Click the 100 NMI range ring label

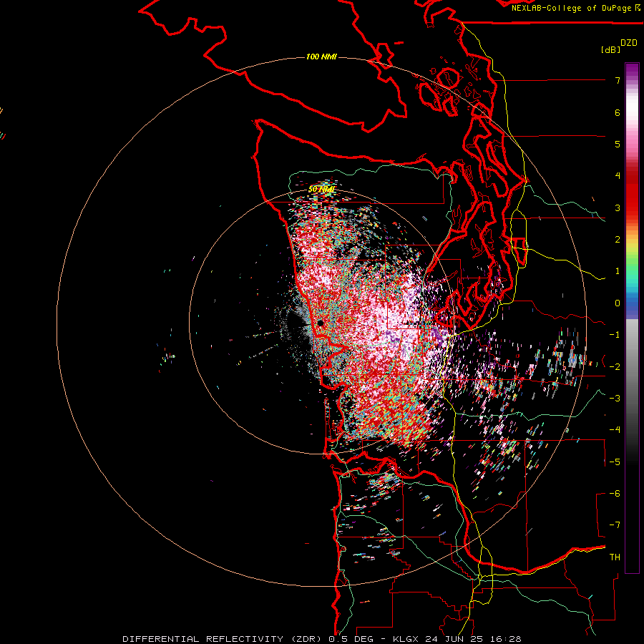click(x=321, y=57)
